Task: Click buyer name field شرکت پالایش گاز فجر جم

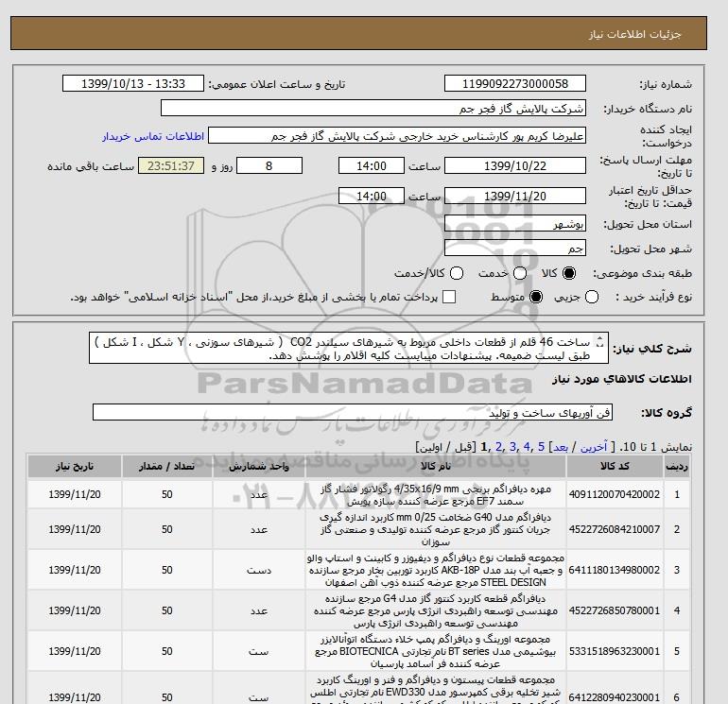Action: 373,108
